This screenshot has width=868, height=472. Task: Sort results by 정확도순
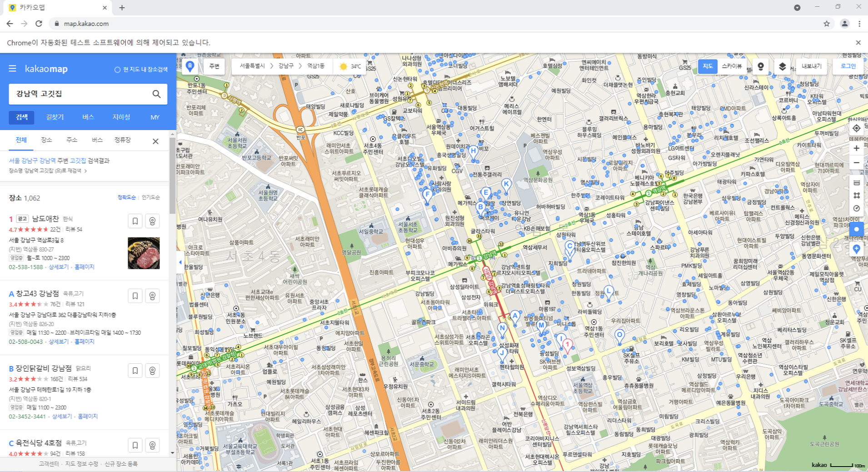(127, 197)
